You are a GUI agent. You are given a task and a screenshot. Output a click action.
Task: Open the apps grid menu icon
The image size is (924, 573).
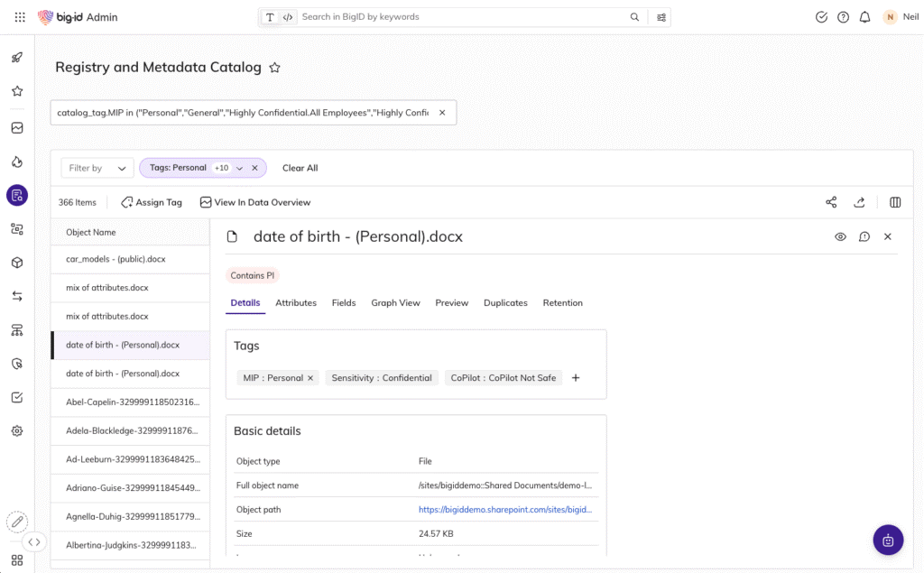(x=20, y=17)
